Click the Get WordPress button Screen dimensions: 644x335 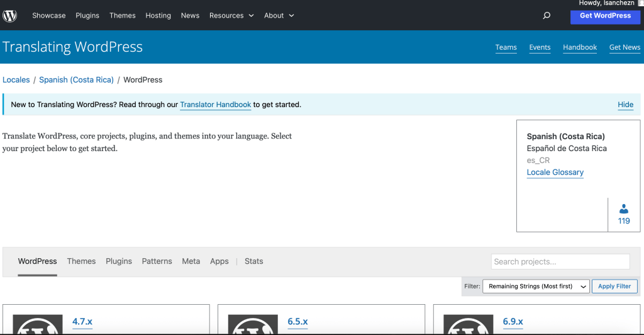605,16
